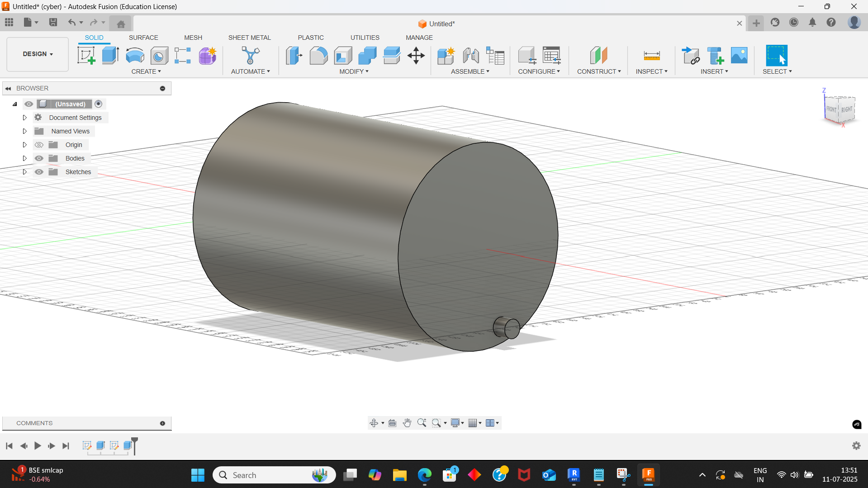Select the Press Pull tool

(294, 56)
